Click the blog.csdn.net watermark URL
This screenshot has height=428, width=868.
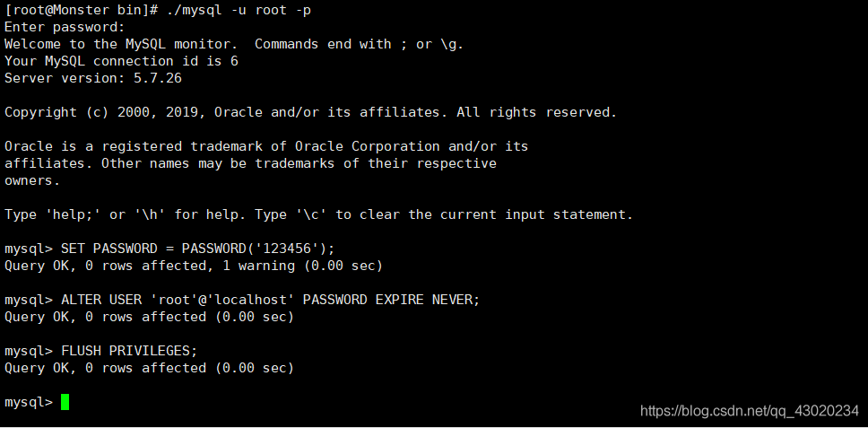coord(750,411)
